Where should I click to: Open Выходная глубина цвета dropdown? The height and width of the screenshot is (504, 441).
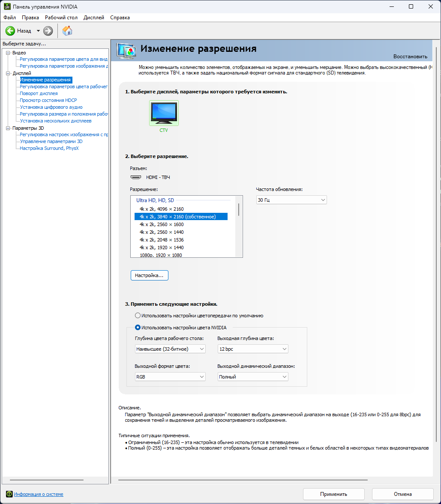pos(253,349)
